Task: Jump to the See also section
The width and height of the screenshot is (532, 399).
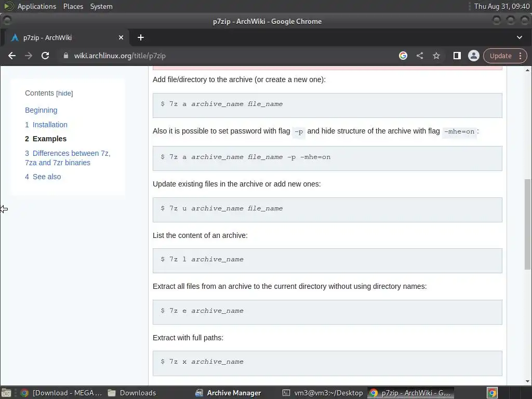Action: [x=43, y=177]
